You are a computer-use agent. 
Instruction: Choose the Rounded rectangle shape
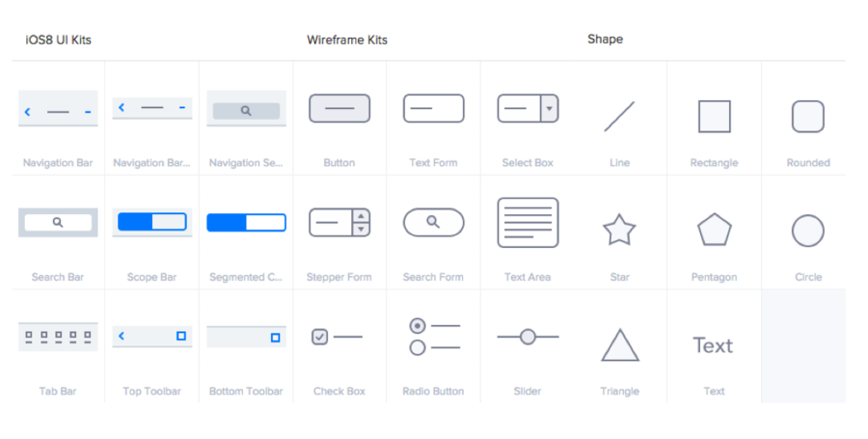pos(808,118)
